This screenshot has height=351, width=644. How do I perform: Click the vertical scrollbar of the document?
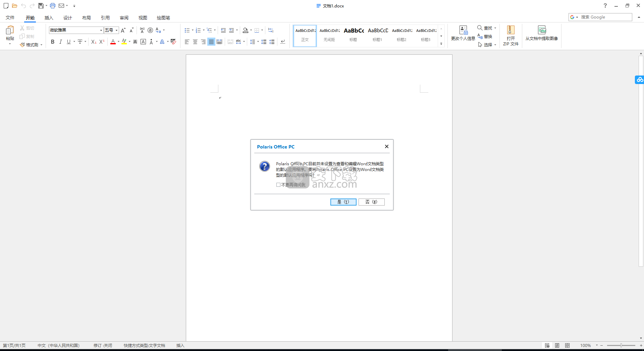click(641, 161)
